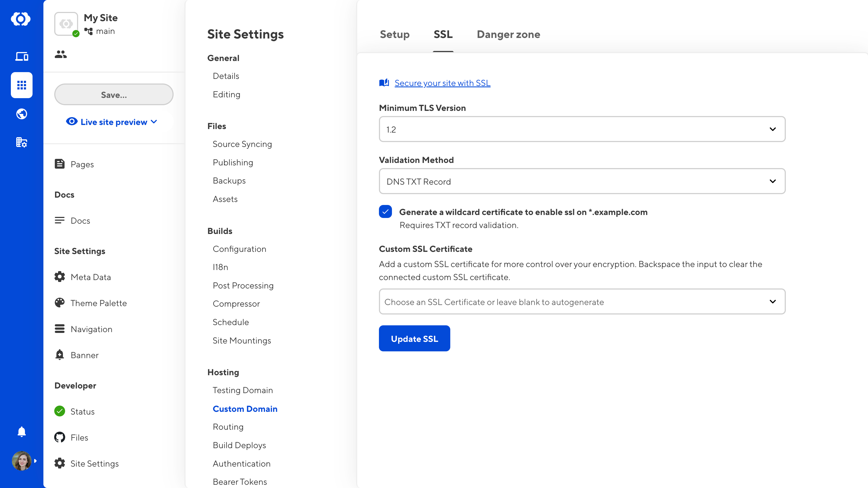This screenshot has height=488, width=868.
Task: Switch to the Danger zone tab
Action: point(509,34)
